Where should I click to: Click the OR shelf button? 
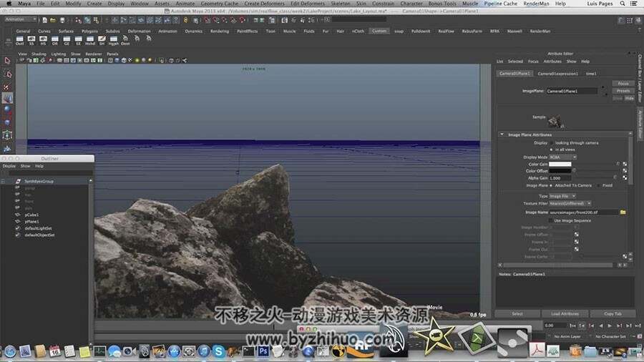tap(54, 40)
